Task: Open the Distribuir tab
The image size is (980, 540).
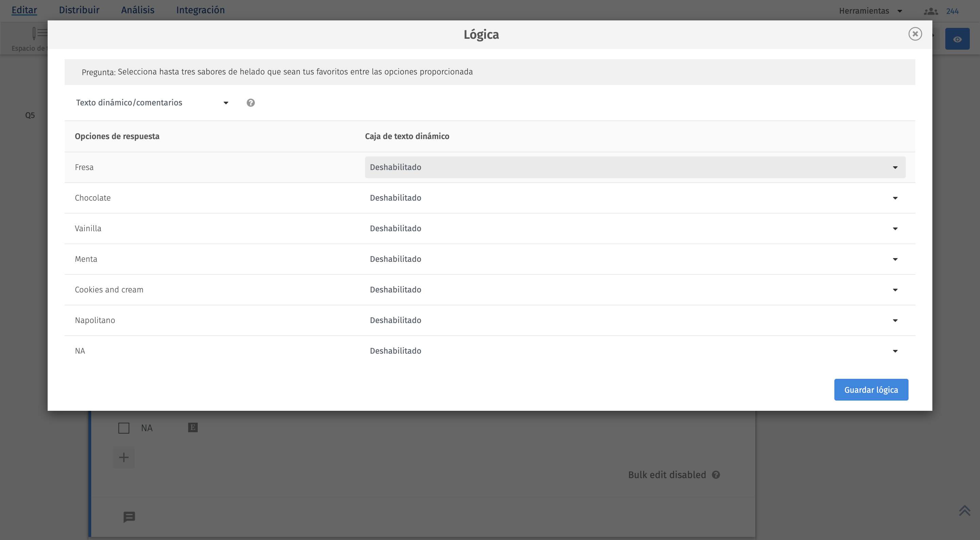Action: [79, 10]
